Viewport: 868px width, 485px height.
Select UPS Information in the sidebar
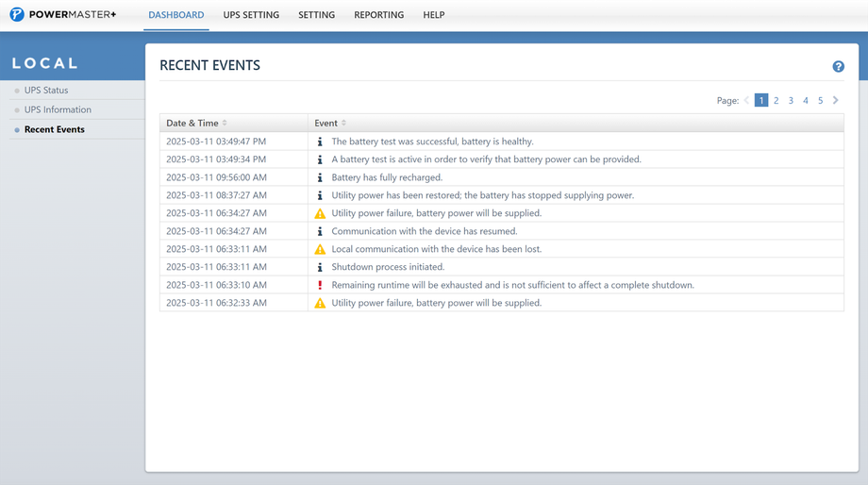(58, 109)
